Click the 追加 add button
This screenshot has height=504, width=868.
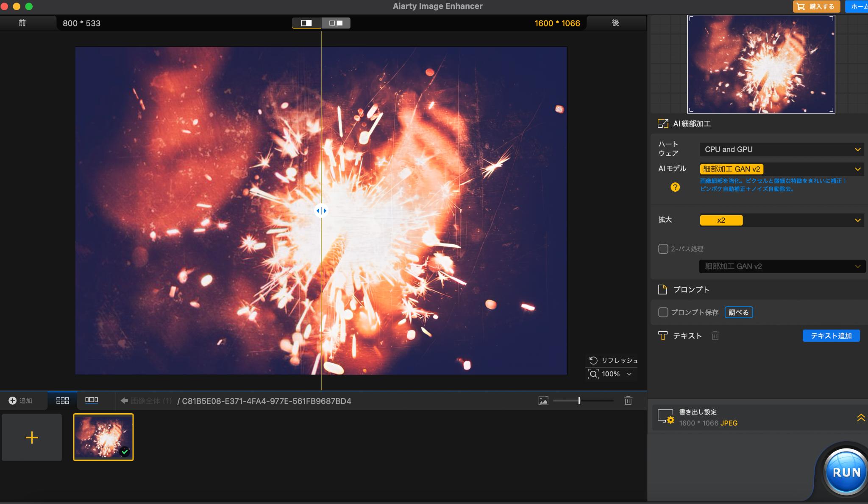pyautogui.click(x=21, y=400)
